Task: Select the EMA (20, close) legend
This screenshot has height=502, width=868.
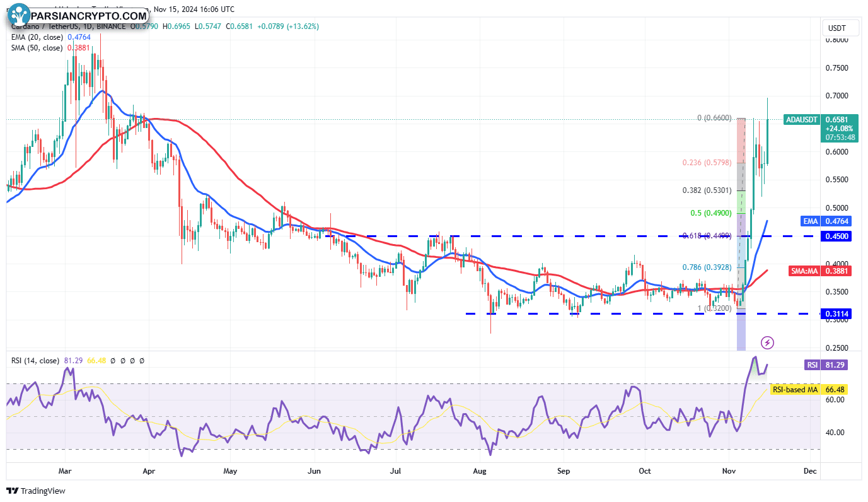Action: click(x=37, y=37)
